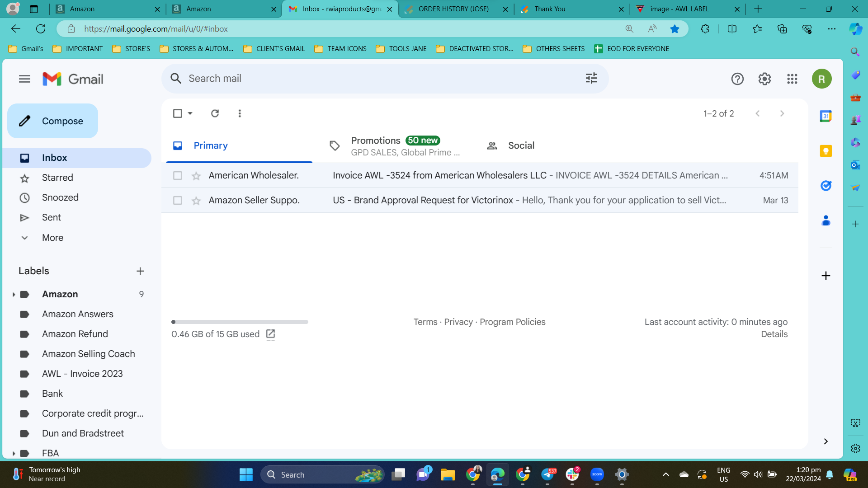Open the Terms link

click(x=425, y=322)
